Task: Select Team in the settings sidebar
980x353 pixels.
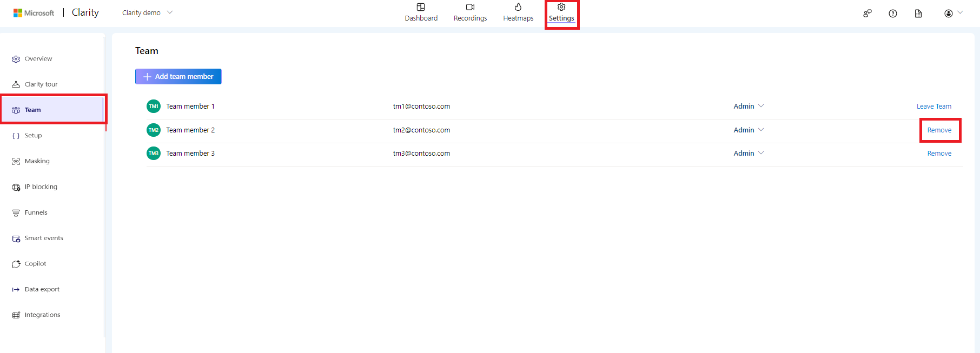Action: (52, 110)
